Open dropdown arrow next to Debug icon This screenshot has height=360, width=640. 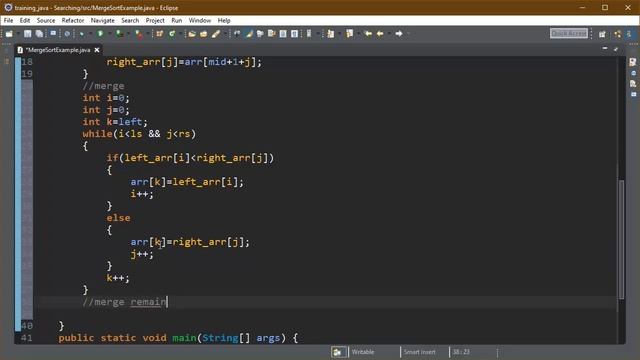pyautogui.click(x=90, y=34)
